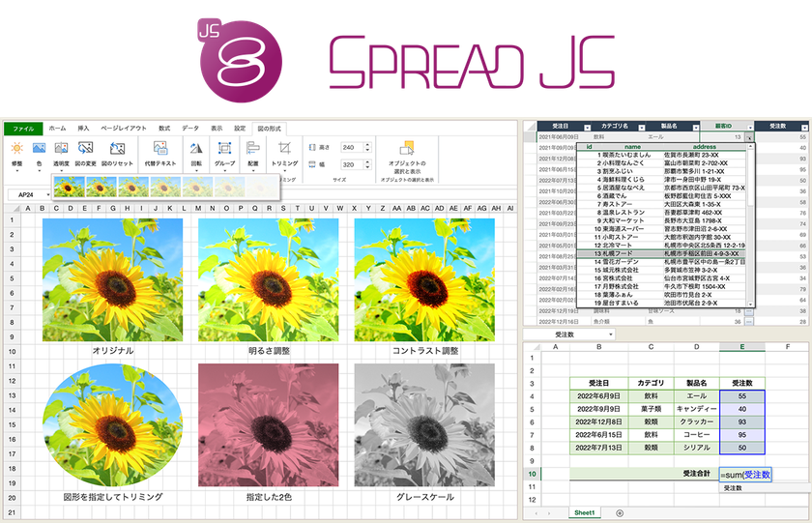The image size is (812, 523).
Task: Click the scroll-up arrow of customer list
Action: pos(750,147)
